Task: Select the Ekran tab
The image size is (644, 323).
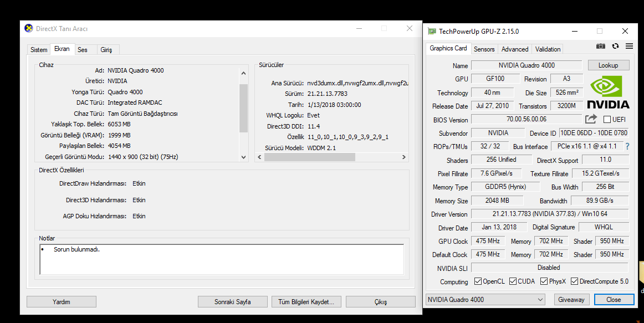Action: point(62,49)
